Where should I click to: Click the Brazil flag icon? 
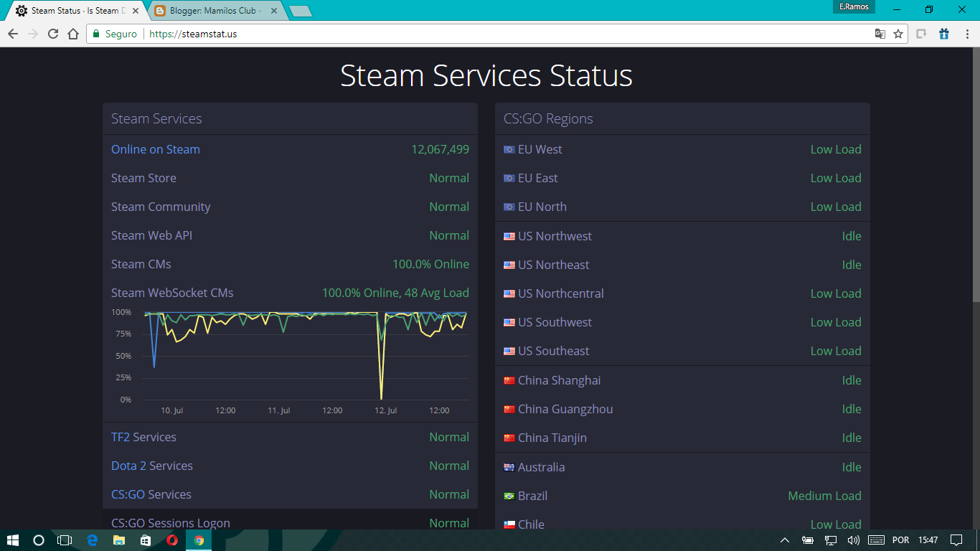[509, 496]
